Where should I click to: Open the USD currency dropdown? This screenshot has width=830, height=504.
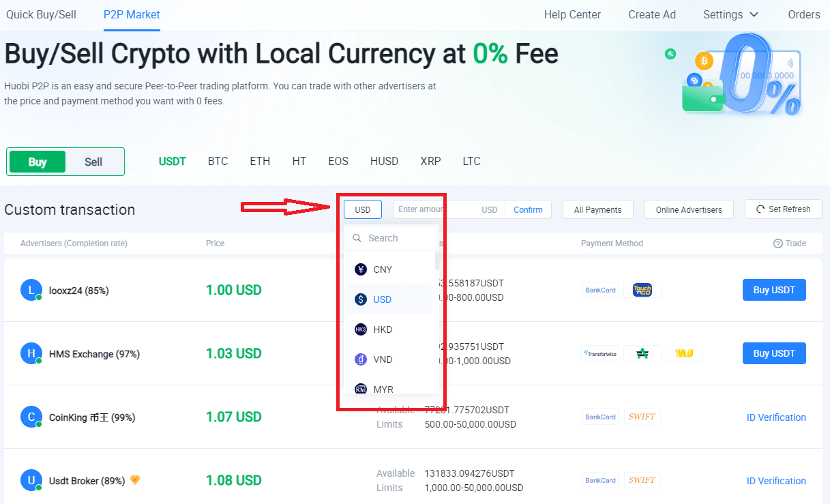pyautogui.click(x=363, y=209)
